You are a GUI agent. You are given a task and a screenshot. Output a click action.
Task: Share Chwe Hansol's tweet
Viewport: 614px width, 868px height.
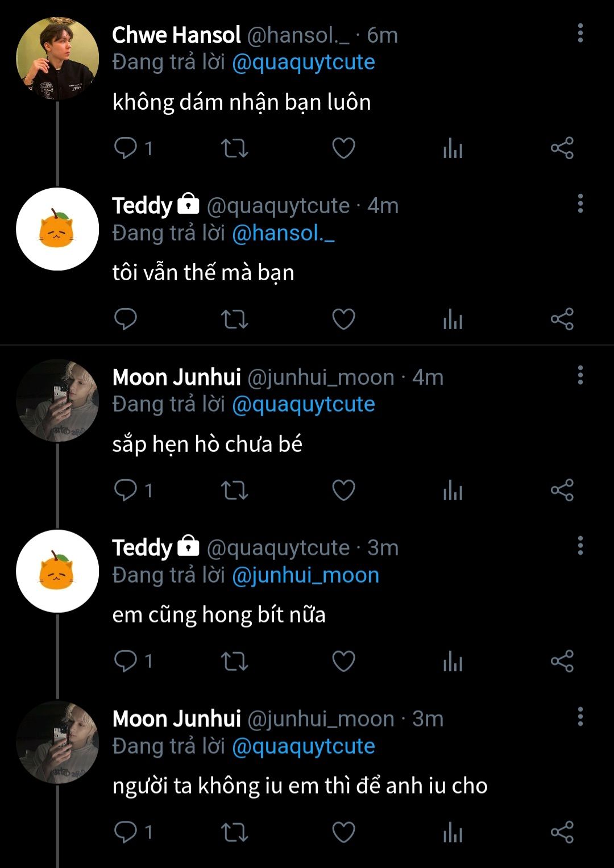coord(562,148)
